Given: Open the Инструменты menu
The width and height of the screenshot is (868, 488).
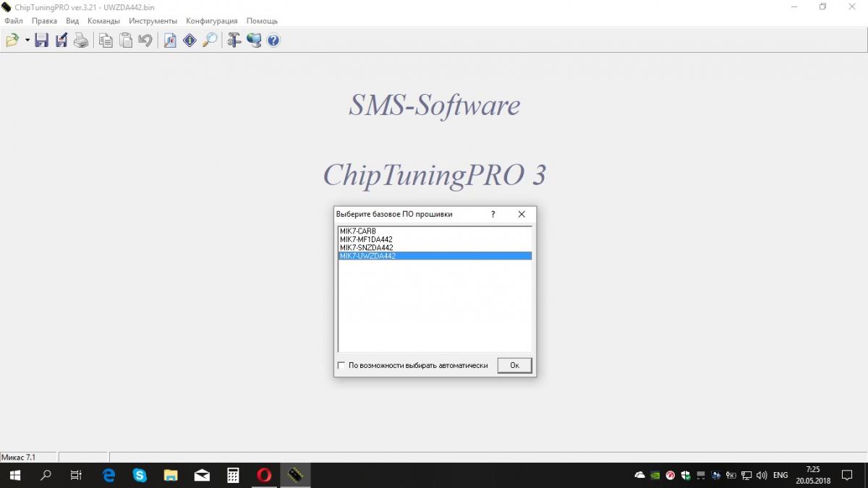Looking at the screenshot, I should (153, 21).
